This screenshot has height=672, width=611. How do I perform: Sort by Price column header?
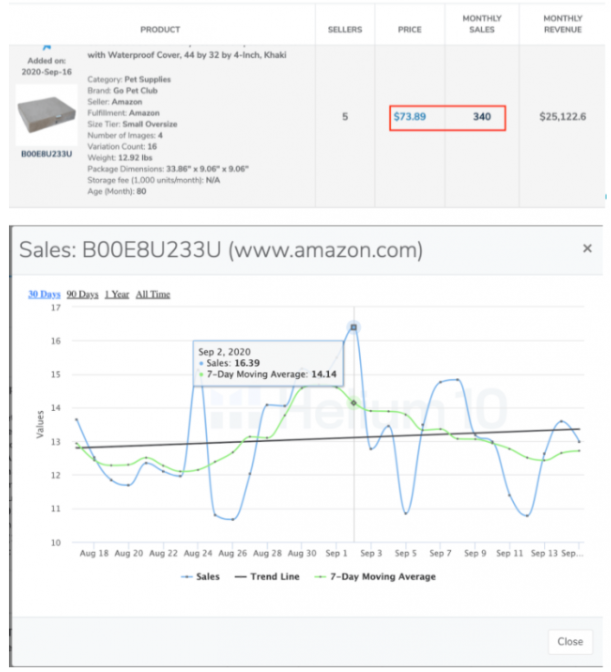coord(410,30)
